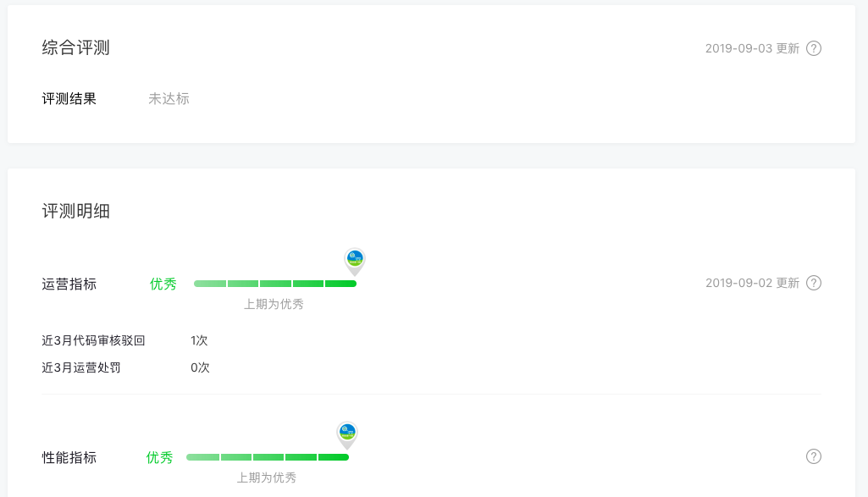Click the 综合评测 section heading

(76, 47)
